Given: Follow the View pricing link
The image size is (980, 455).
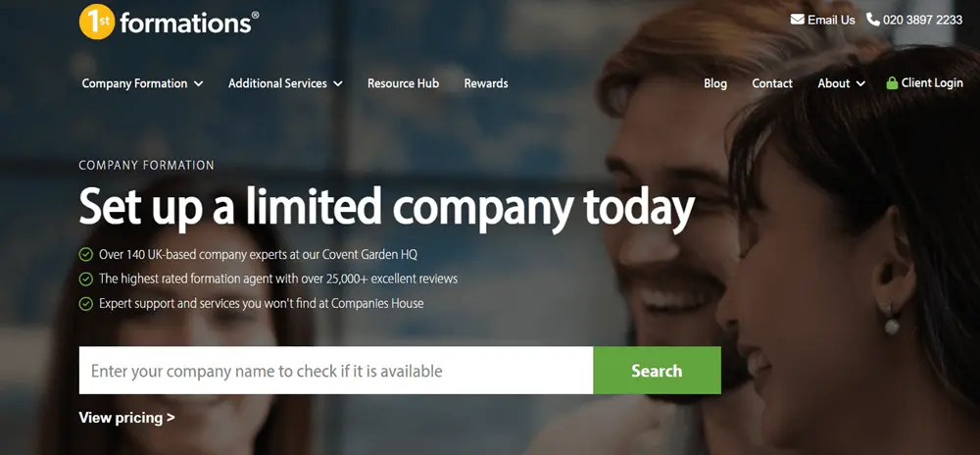Looking at the screenshot, I should 126,418.
